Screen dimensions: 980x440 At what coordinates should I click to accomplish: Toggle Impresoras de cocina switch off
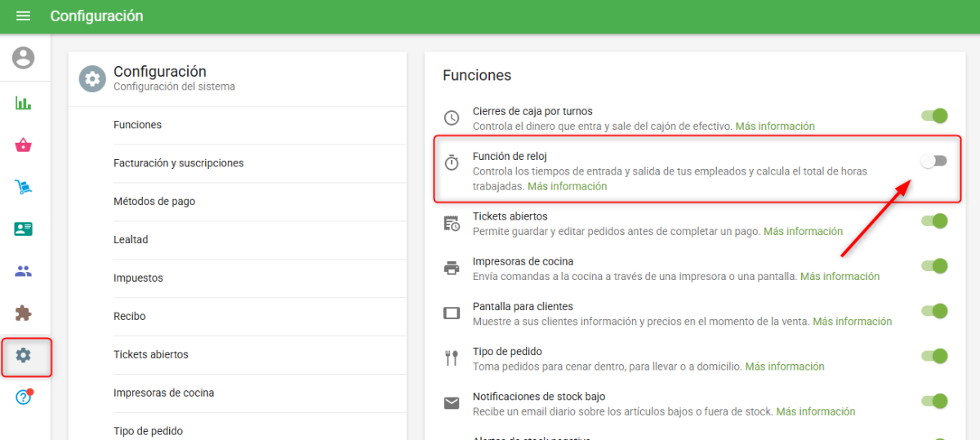coord(934,266)
